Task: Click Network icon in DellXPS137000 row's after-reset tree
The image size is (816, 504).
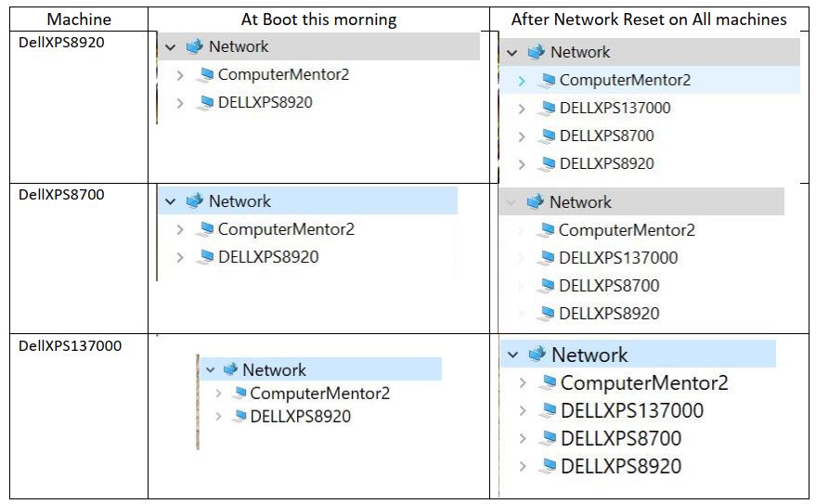Action: click(x=537, y=355)
